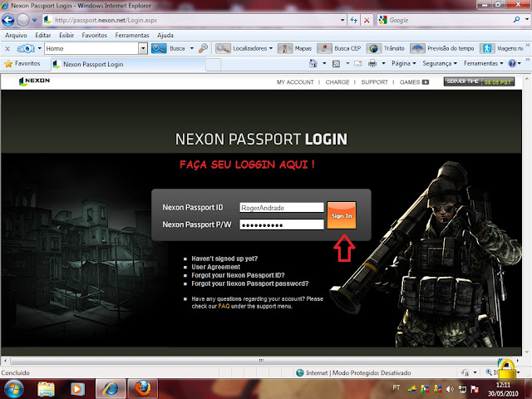Open the recent pages history dropdown
The width and height of the screenshot is (532, 399).
point(34,20)
